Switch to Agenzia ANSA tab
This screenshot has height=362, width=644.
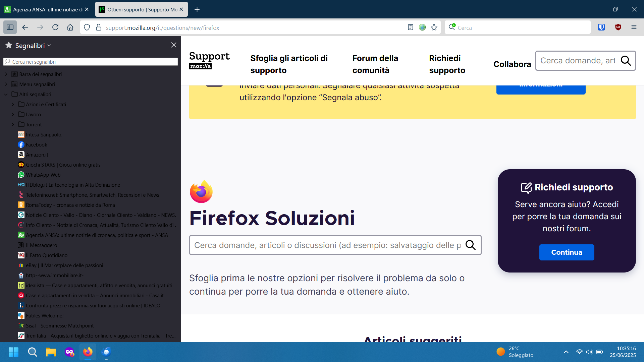(47, 9)
